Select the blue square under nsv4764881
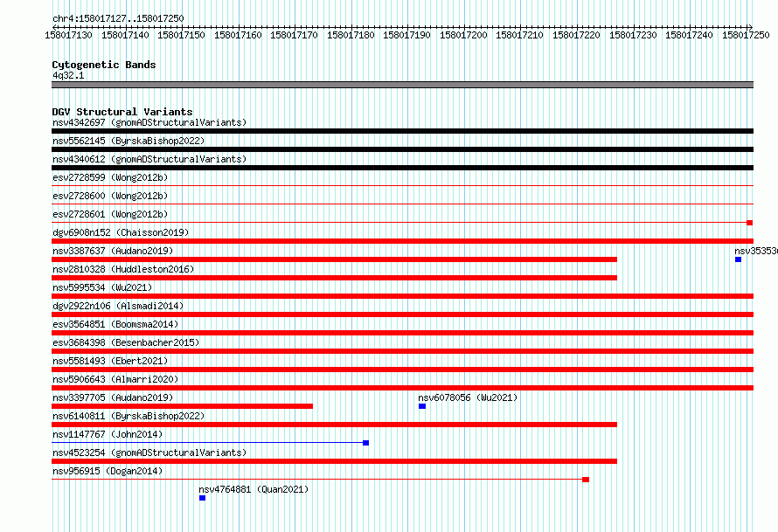778x532 pixels. pyautogui.click(x=203, y=498)
